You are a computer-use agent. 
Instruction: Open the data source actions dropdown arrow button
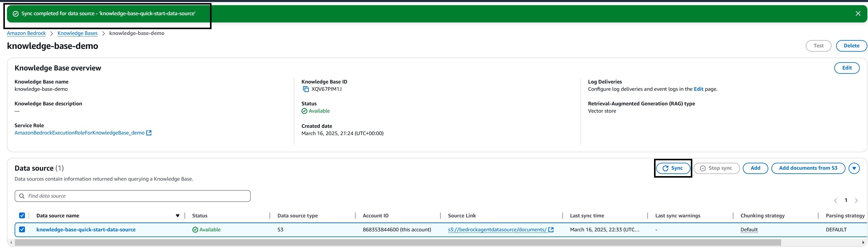[x=854, y=168]
